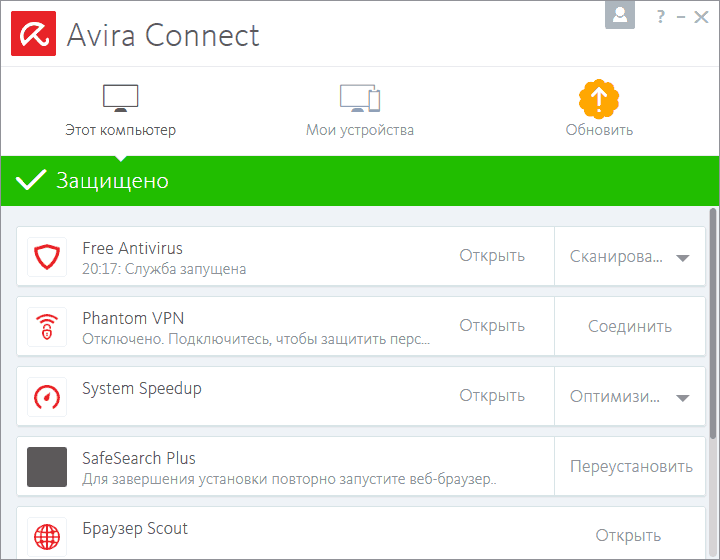Click the orange update badge icon
Screen dimensions: 720x560
(x=599, y=99)
